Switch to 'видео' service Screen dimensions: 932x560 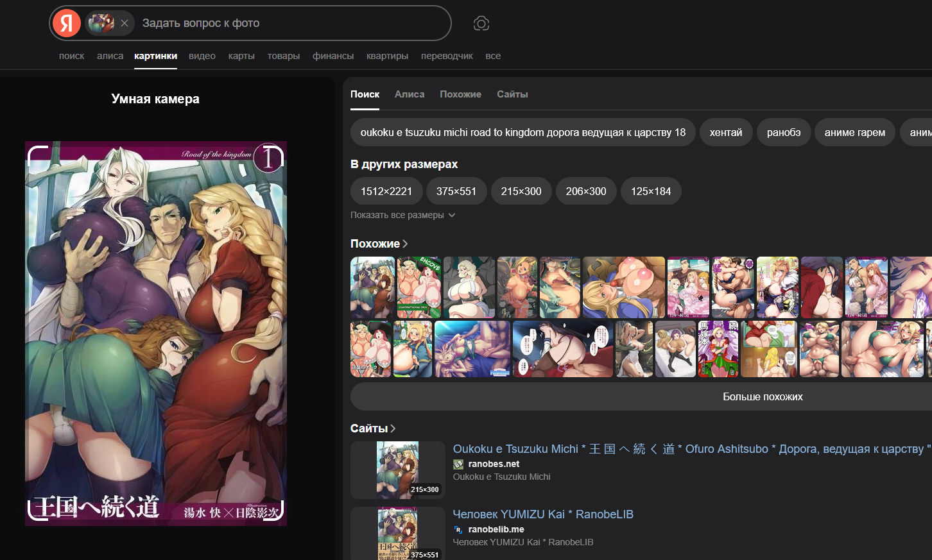click(202, 56)
